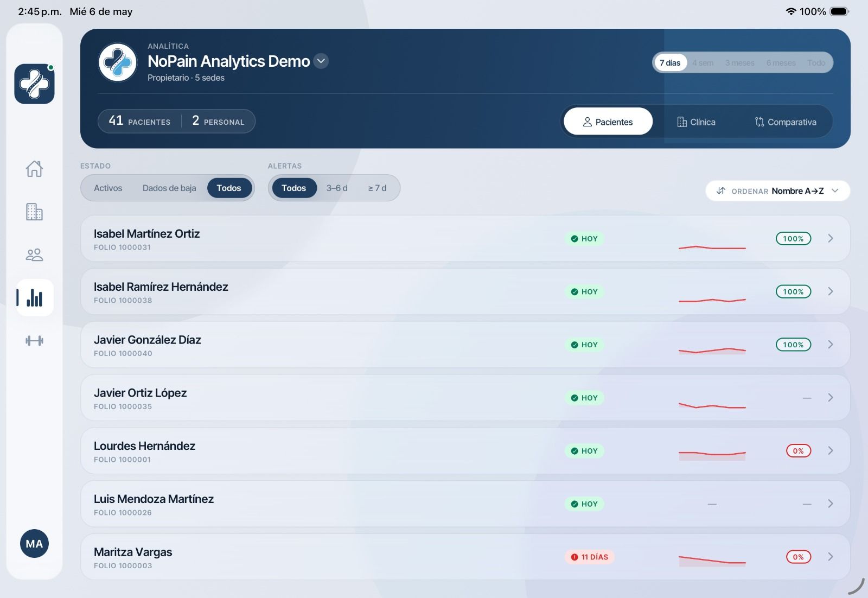This screenshot has width=868, height=598.
Task: Click the battery status icon
Action: [839, 11]
